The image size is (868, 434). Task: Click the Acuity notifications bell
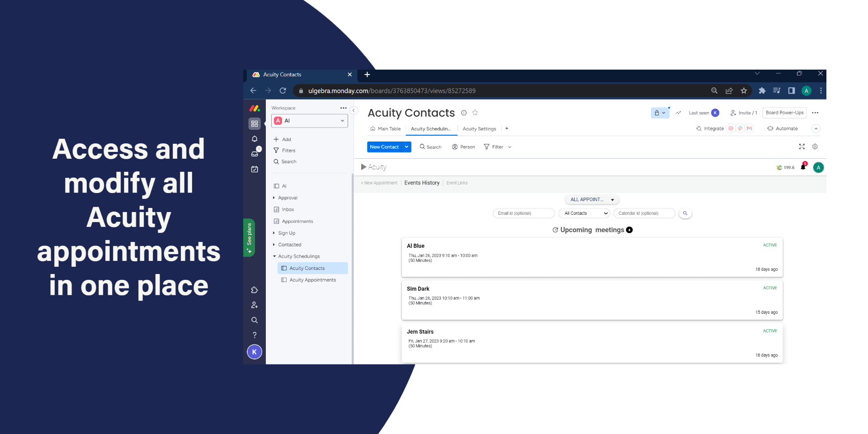[803, 167]
